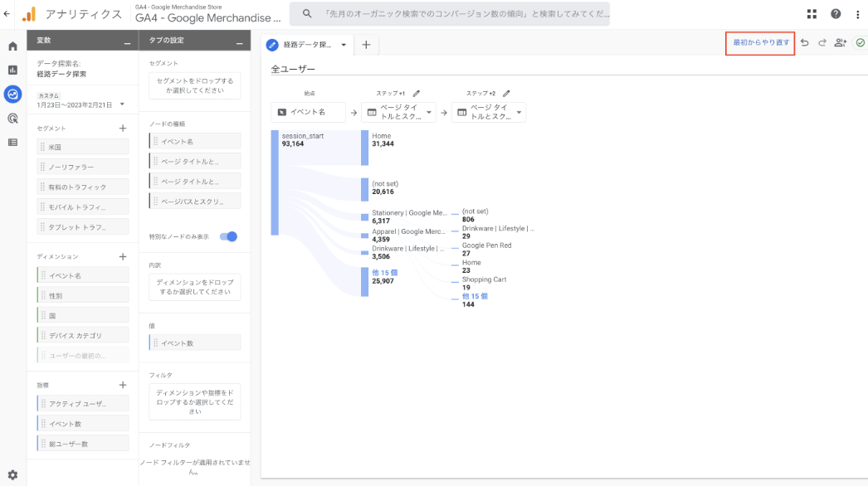Select the Explore icon in left sidebar
Screen dimensions: 868x486
pyautogui.click(x=12, y=94)
